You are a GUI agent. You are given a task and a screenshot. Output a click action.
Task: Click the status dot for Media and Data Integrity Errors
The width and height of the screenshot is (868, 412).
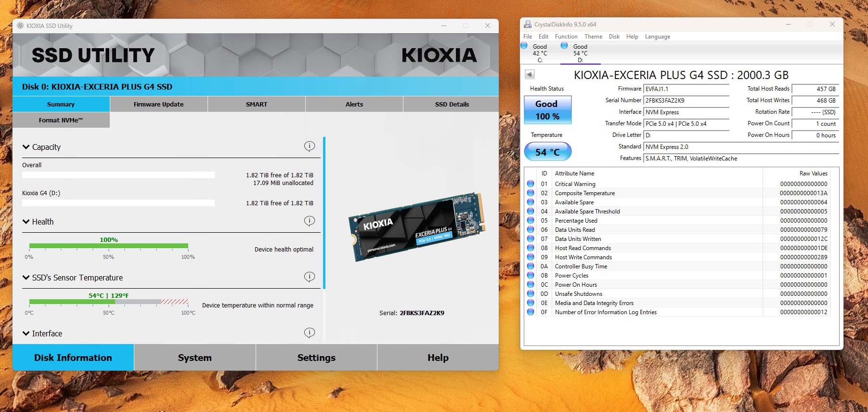point(531,303)
